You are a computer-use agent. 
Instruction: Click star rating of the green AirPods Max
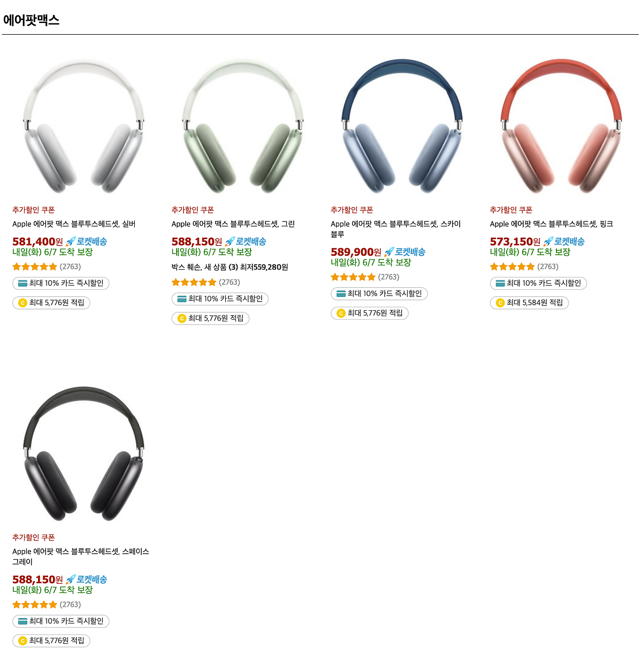click(x=194, y=282)
